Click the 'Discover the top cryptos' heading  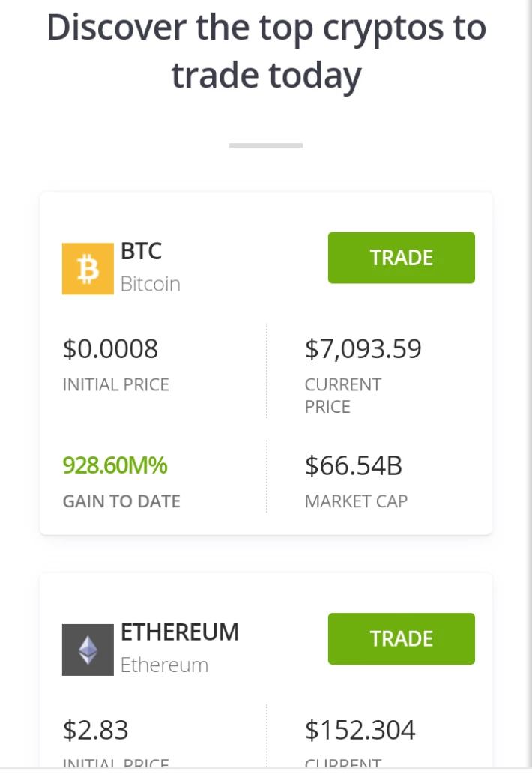[x=267, y=52]
